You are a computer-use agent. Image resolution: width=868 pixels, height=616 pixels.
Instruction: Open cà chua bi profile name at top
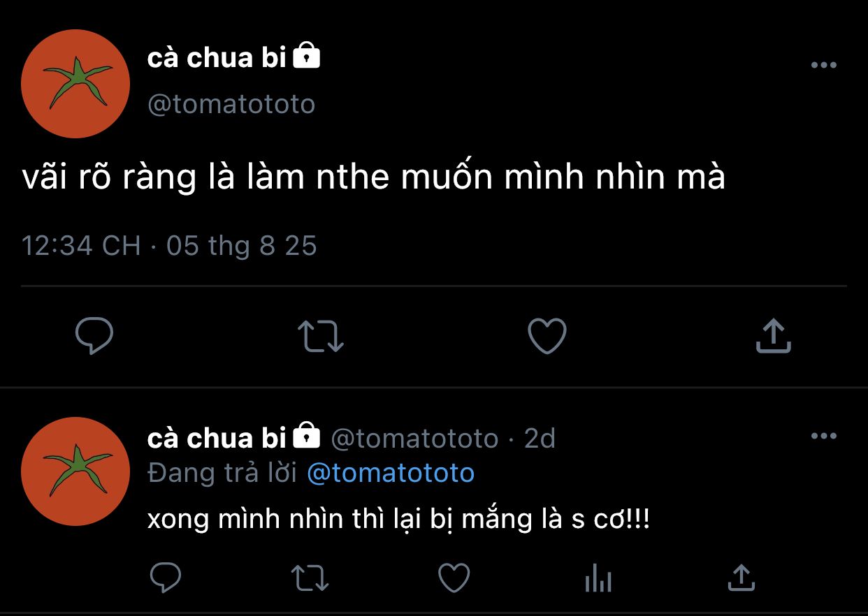[217, 58]
